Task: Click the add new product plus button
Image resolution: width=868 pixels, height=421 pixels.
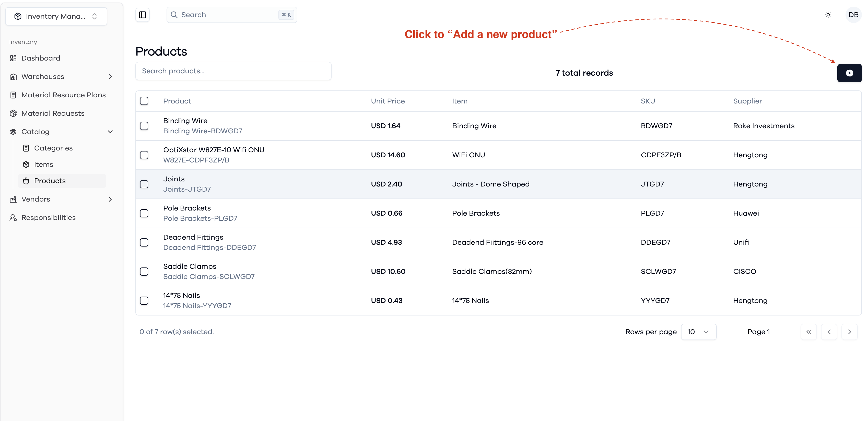Action: coord(849,73)
